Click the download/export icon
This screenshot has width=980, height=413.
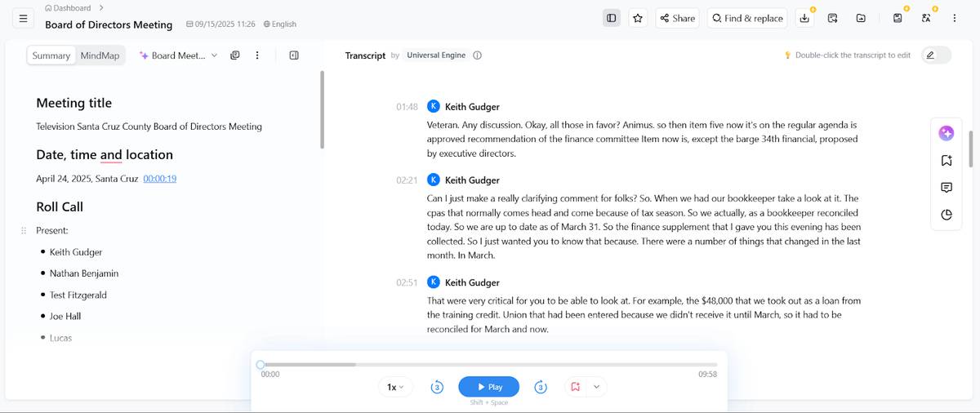point(804,18)
